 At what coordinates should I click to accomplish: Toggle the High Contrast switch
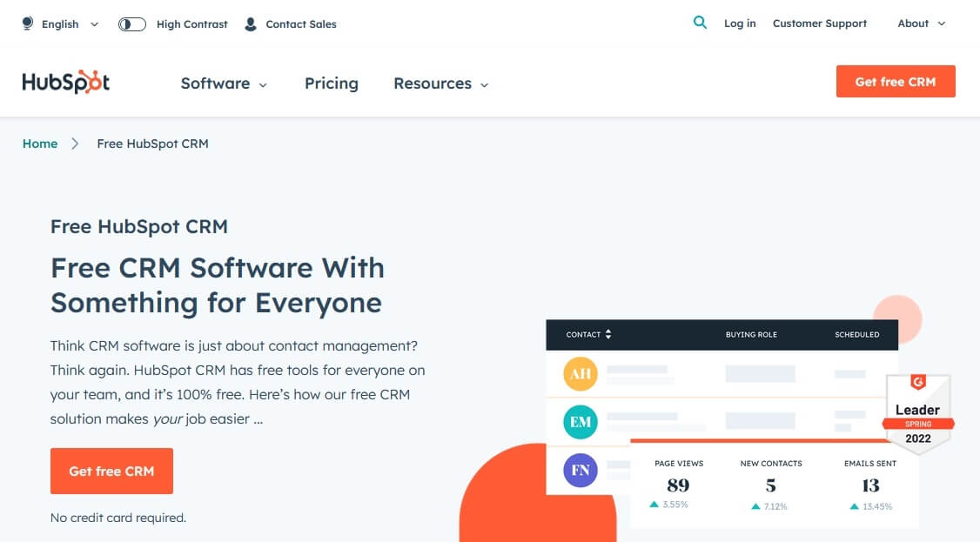click(131, 23)
